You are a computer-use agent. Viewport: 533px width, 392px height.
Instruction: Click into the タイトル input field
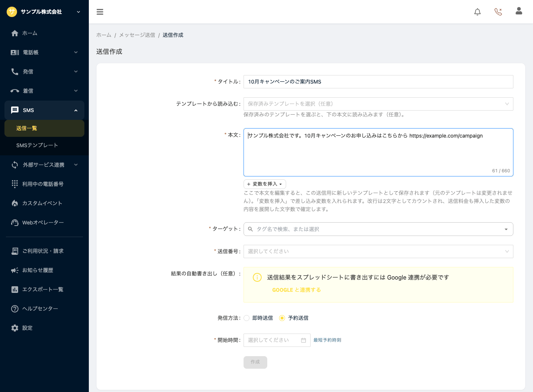378,82
